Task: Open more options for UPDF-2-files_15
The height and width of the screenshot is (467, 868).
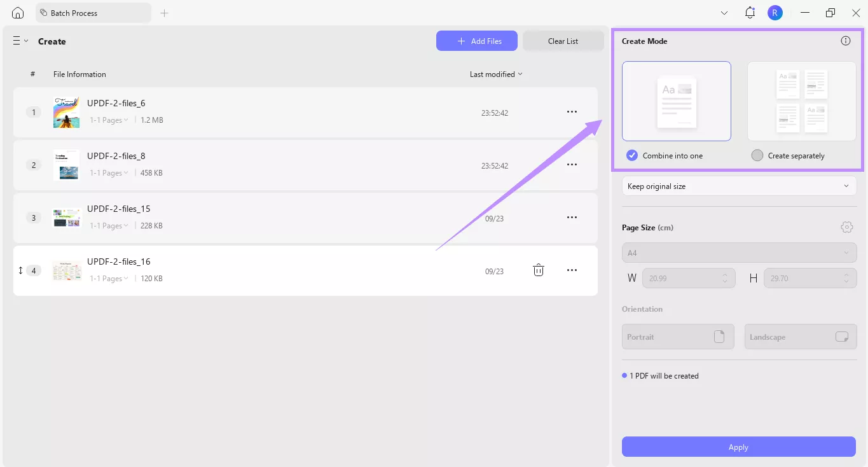Action: click(572, 217)
